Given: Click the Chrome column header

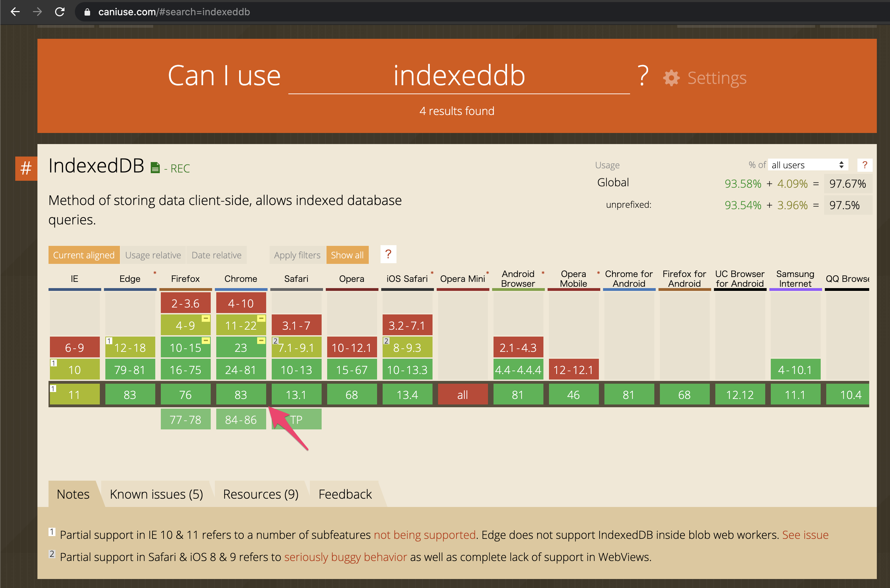Looking at the screenshot, I should pyautogui.click(x=241, y=279).
